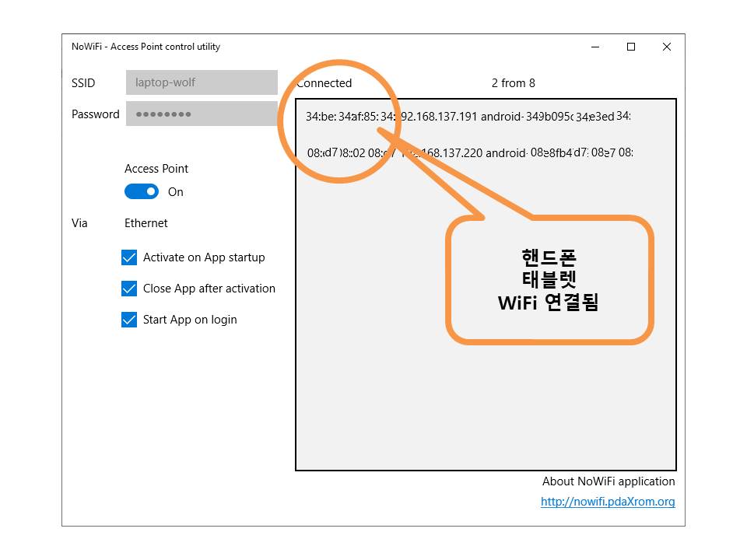The width and height of the screenshot is (747, 560).
Task: Click the NoWiFi window title text
Action: click(x=146, y=47)
